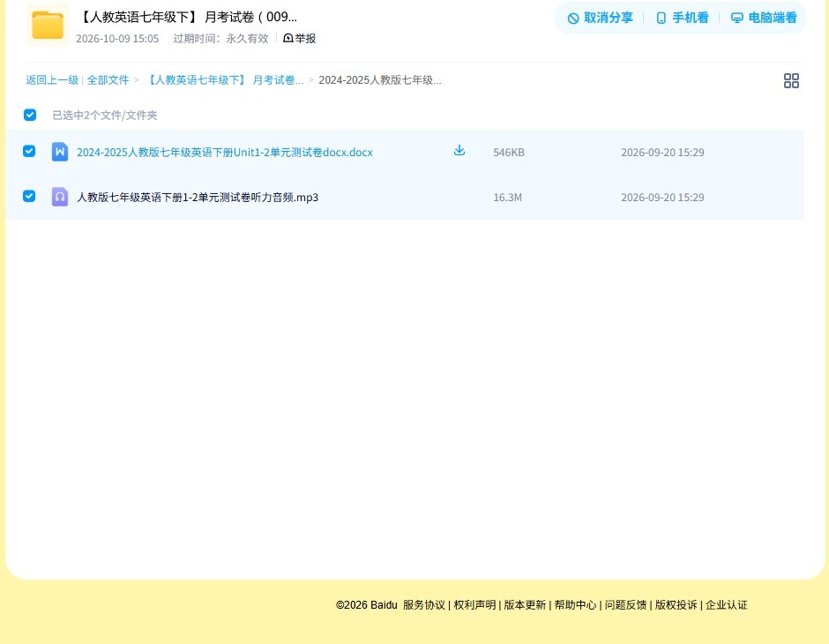Switch to grid view layout
Image resolution: width=829 pixels, height=644 pixels.
coord(791,80)
